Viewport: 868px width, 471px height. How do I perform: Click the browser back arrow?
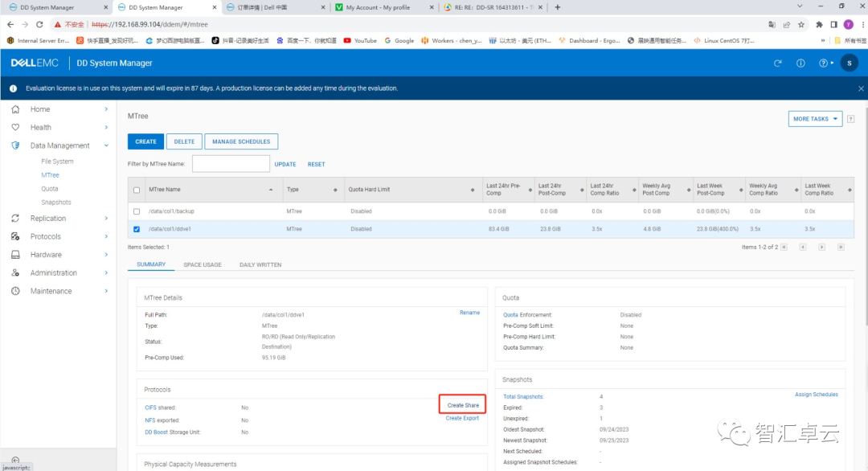(x=10, y=24)
